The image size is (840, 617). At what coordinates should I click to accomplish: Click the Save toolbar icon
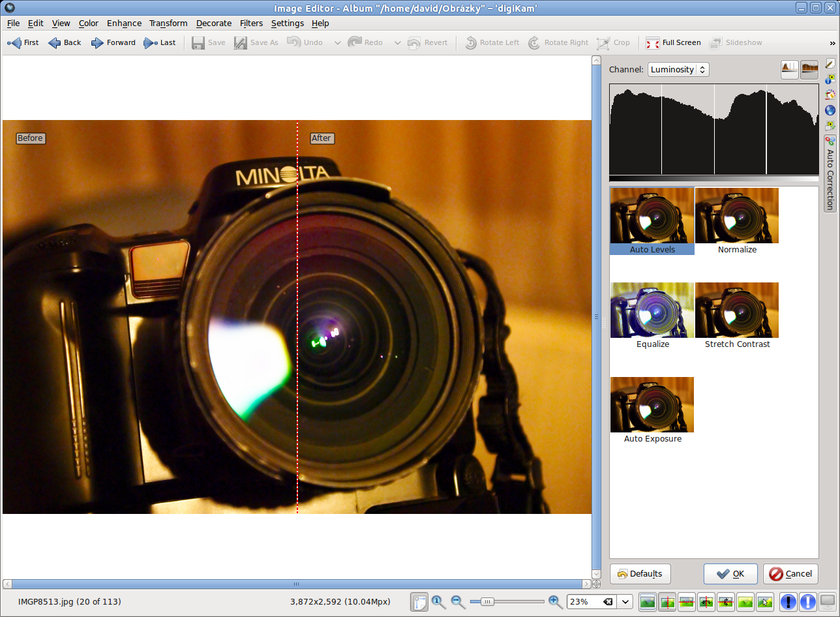pos(209,42)
